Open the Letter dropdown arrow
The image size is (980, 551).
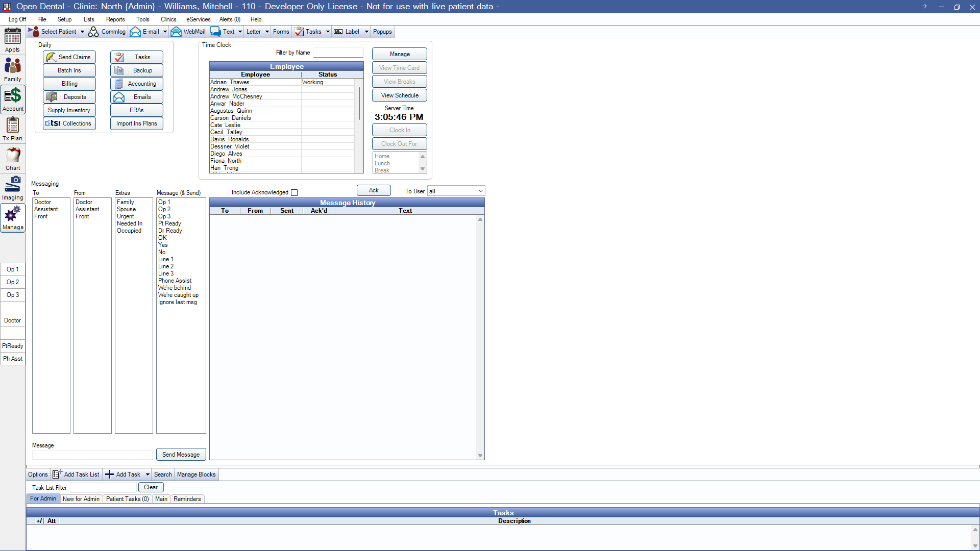[x=267, y=32]
